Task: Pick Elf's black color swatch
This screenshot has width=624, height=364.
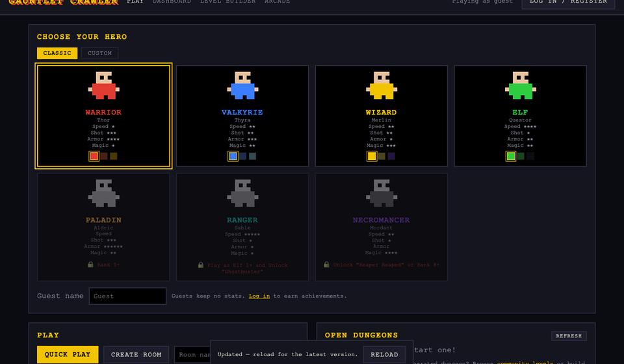Action: pyautogui.click(x=530, y=156)
